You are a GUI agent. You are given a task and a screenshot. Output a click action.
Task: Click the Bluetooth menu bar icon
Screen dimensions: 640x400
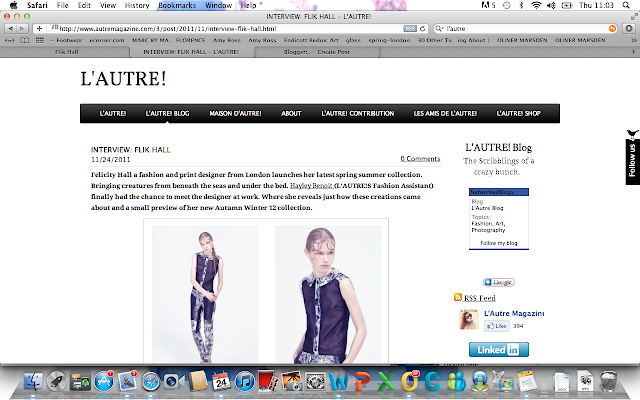coord(521,5)
